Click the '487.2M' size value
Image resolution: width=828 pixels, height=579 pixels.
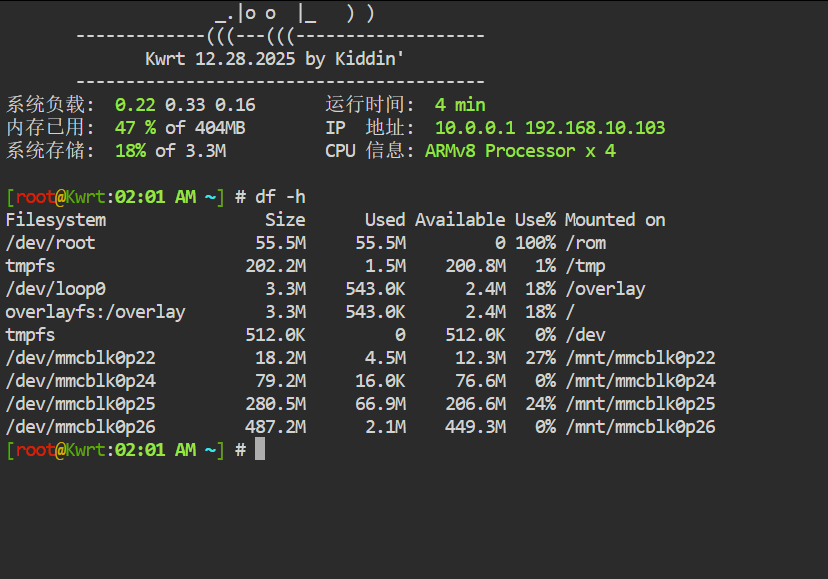tap(275, 427)
